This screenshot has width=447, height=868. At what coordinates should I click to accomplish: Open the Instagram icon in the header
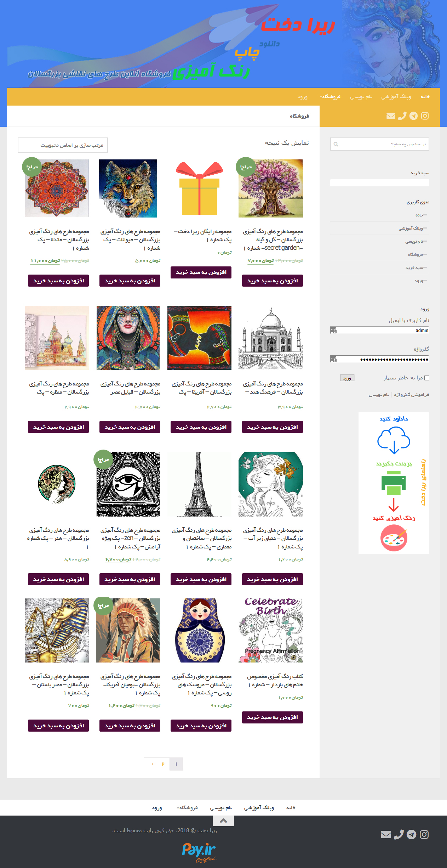[x=425, y=116]
